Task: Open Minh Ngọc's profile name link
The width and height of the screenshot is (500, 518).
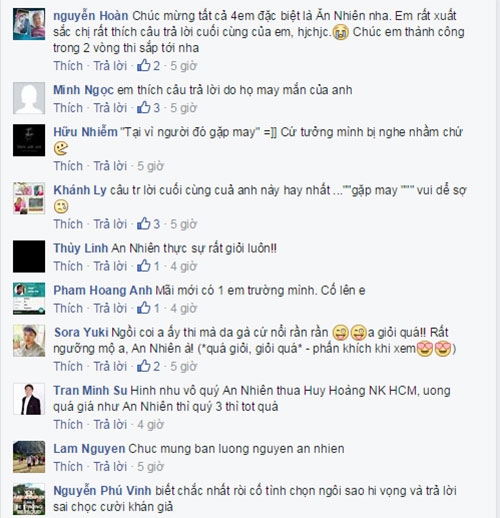Action: [x=83, y=90]
